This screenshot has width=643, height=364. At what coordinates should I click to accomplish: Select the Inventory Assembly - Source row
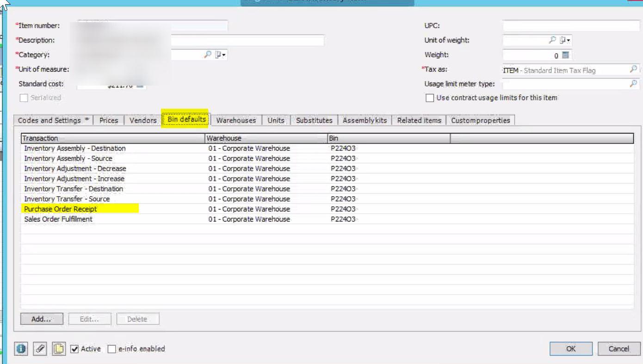[x=327, y=159]
